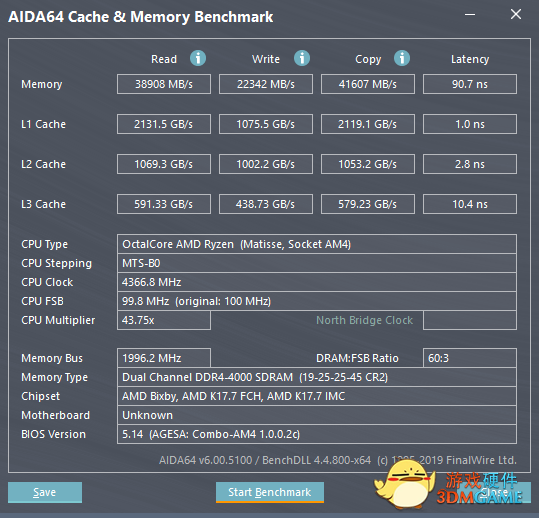The width and height of the screenshot is (539, 518).
Task: Click the Read info icon
Action: (198, 58)
